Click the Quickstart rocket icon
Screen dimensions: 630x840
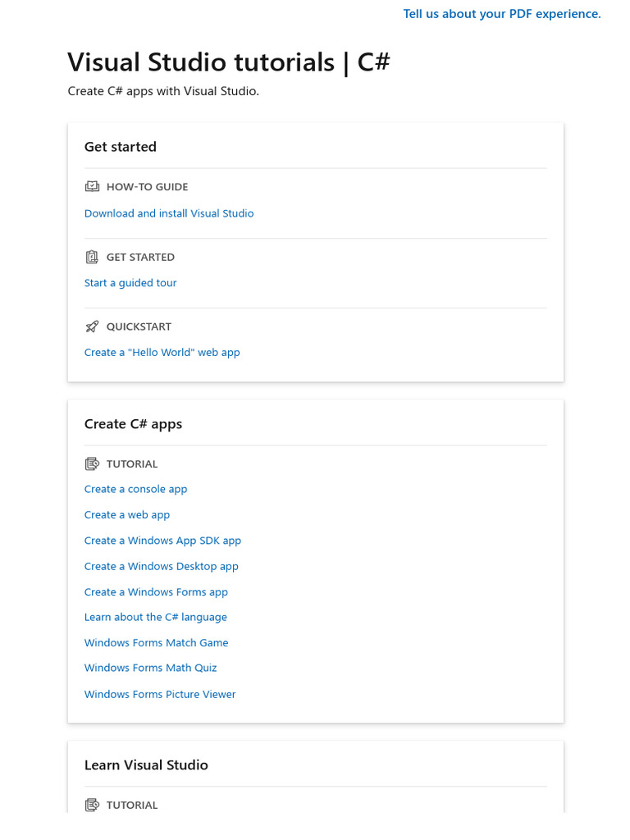(x=92, y=326)
